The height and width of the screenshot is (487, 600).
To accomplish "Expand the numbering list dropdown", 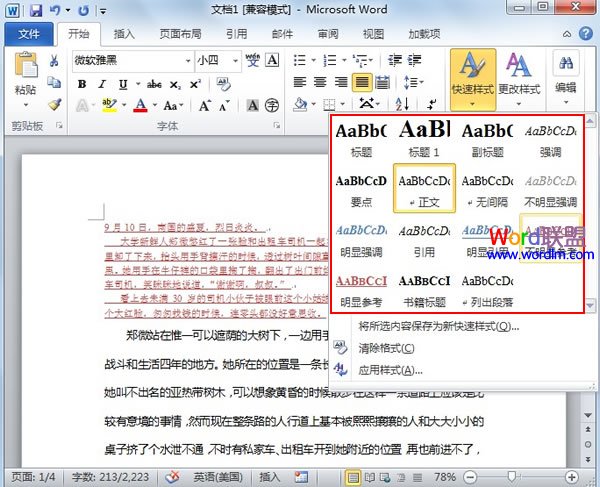I will coord(344,60).
